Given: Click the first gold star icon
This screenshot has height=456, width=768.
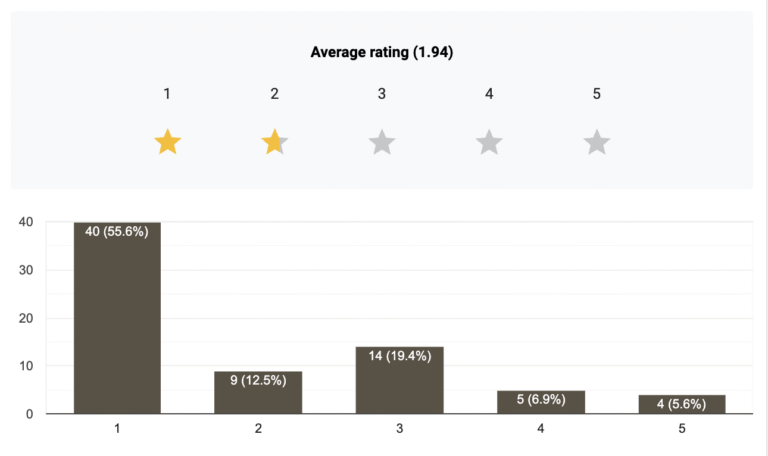Looking at the screenshot, I should (168, 142).
